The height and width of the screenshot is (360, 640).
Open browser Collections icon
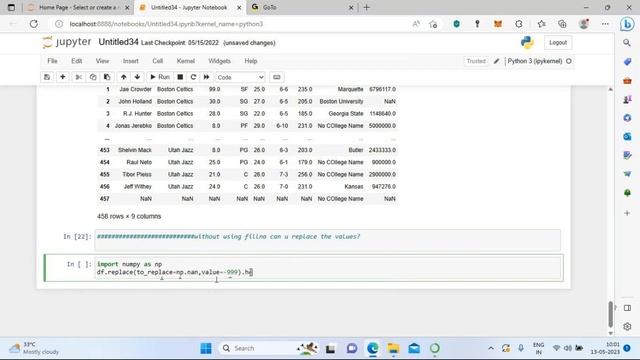[562, 24]
